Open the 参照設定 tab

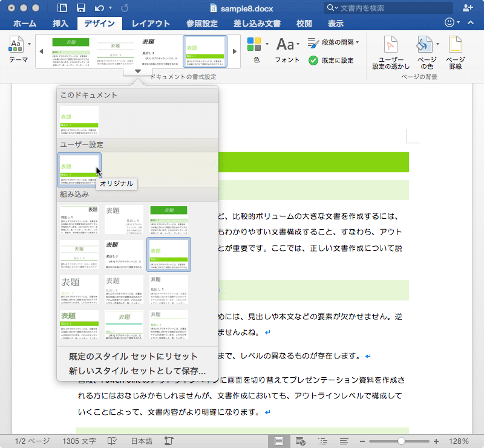point(202,24)
